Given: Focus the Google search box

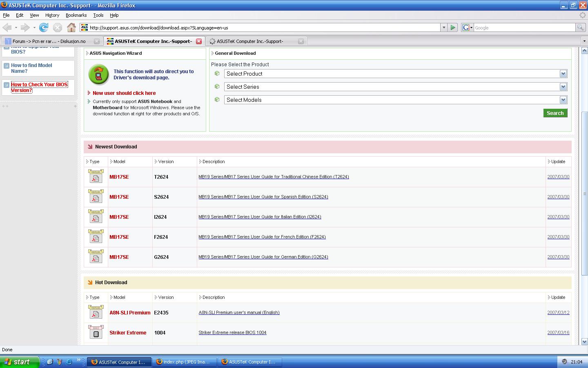Looking at the screenshot, I should pyautogui.click(x=524, y=28).
